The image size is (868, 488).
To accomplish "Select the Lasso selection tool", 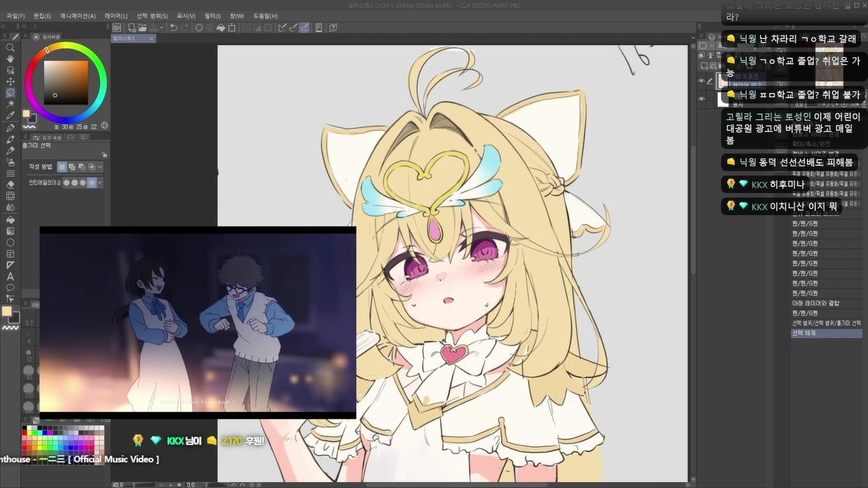I will coord(10,93).
